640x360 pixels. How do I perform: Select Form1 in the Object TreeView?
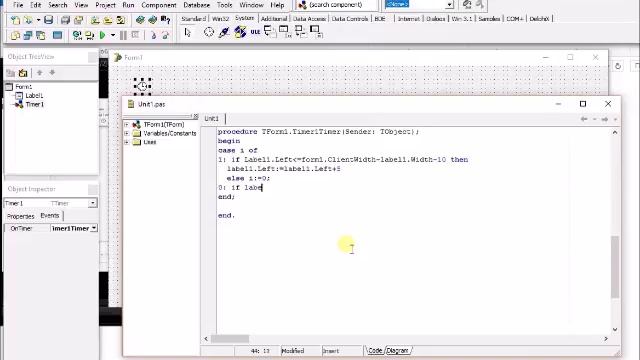coord(24,87)
